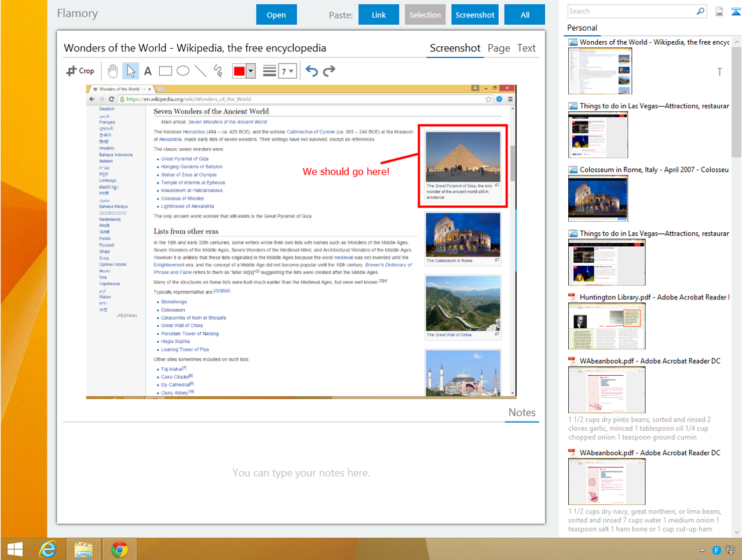Click 'We should go here!' annotation text

(x=346, y=171)
